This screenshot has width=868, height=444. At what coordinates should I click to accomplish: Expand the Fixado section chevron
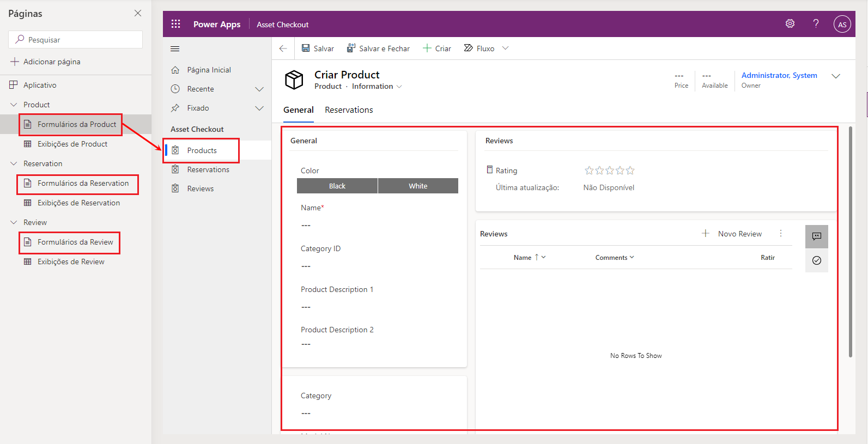(x=259, y=108)
